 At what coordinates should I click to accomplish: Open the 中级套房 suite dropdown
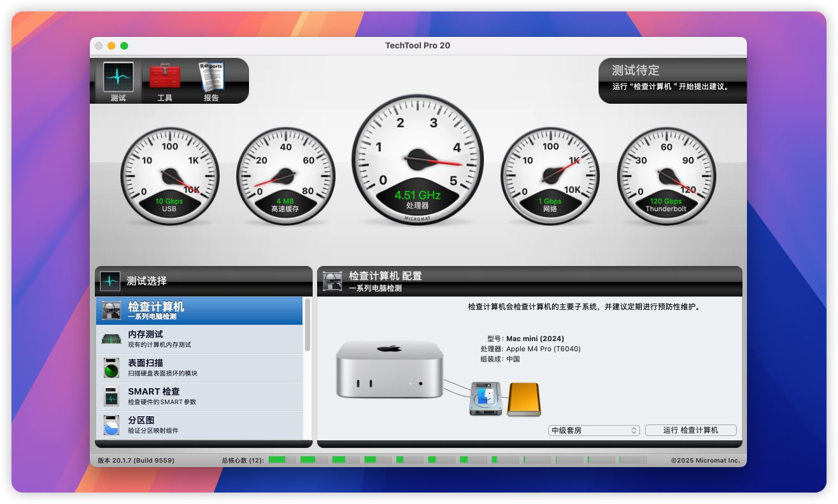coord(594,430)
